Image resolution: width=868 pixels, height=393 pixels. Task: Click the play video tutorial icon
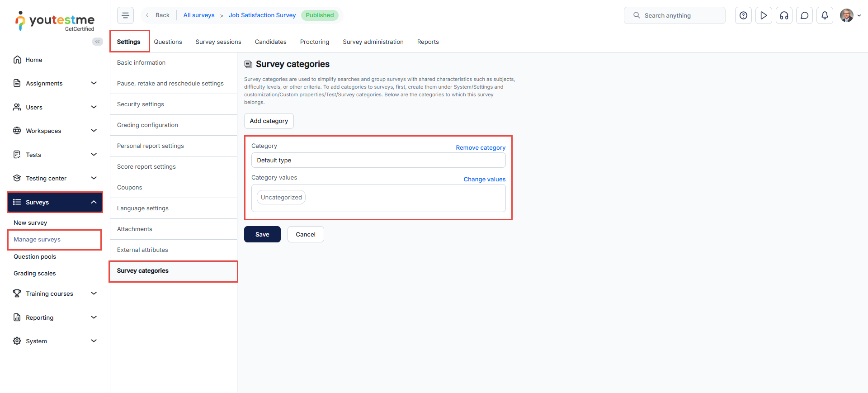(764, 15)
